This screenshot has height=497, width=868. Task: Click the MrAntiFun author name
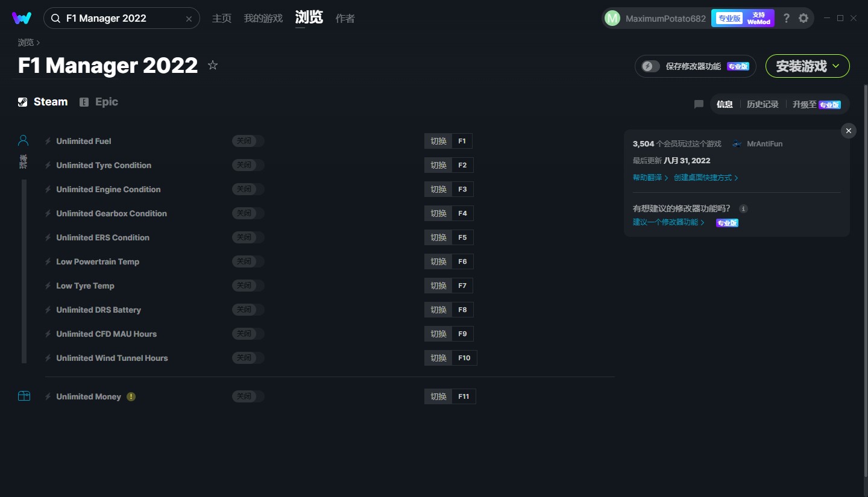(764, 144)
